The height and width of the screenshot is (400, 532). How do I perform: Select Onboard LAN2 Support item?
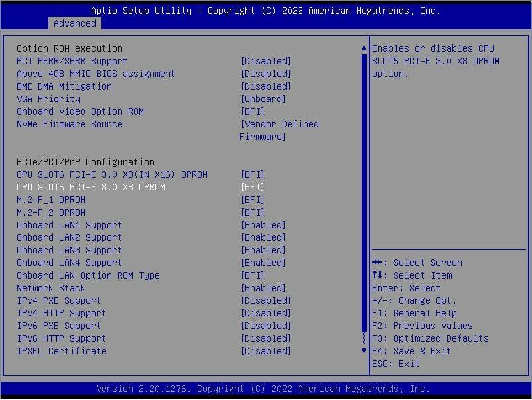coord(69,237)
